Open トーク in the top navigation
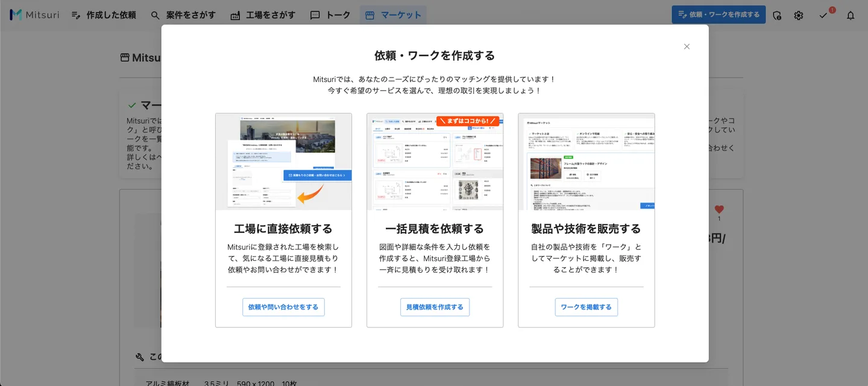The height and width of the screenshot is (386, 868). click(x=330, y=15)
